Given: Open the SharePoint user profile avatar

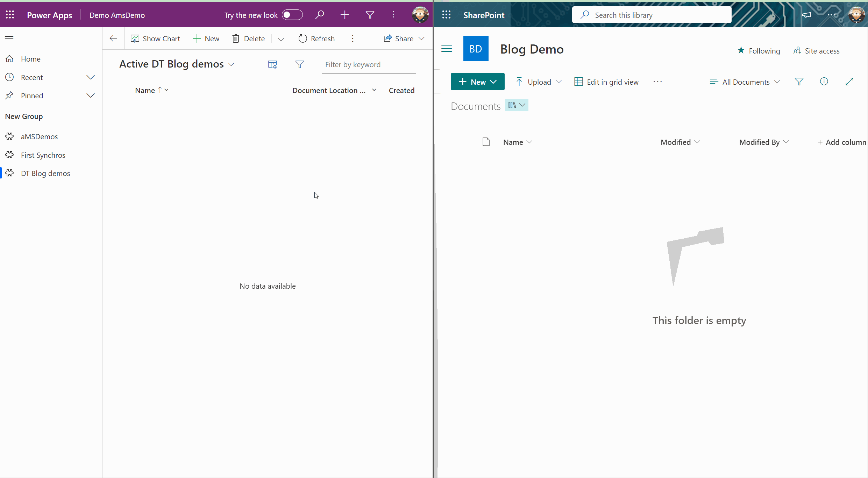Looking at the screenshot, I should [856, 15].
